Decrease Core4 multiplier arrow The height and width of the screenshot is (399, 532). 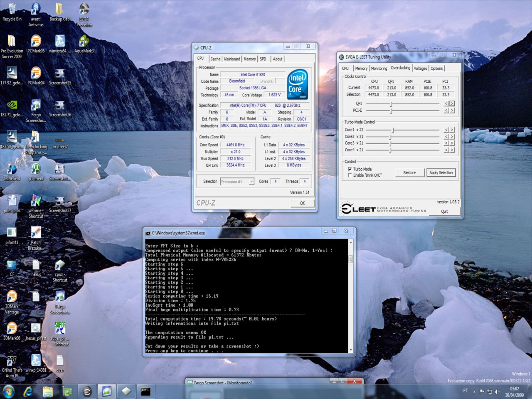[446, 150]
